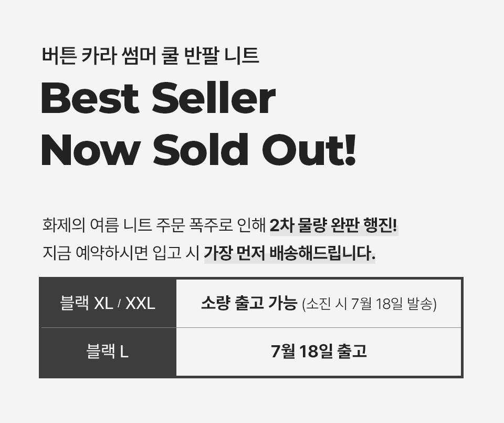Click the product title 버튼 카라 썸머 쿨 반팔 니트
504x423 pixels.
(x=151, y=56)
